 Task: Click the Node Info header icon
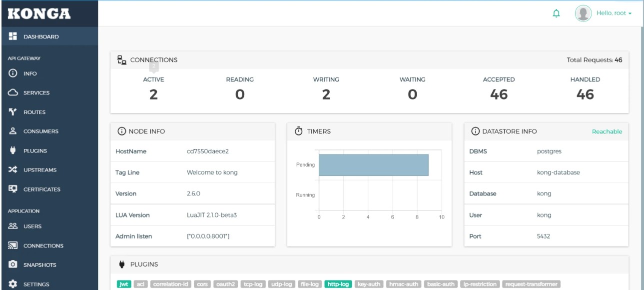121,131
